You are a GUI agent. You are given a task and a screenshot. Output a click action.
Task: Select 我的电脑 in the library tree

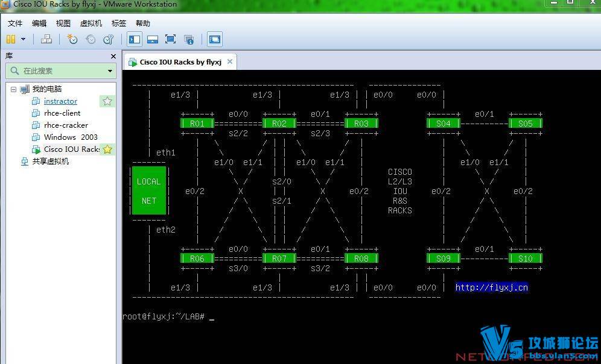click(x=46, y=89)
